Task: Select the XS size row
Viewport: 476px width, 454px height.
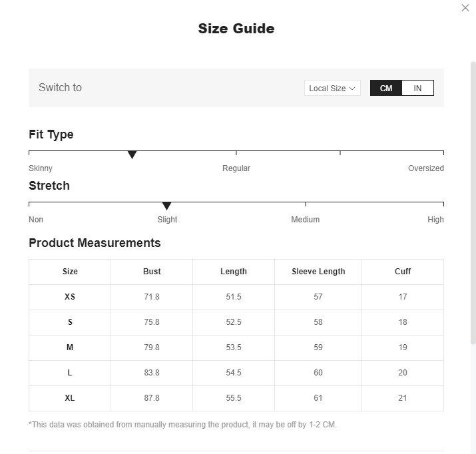Action: click(236, 297)
